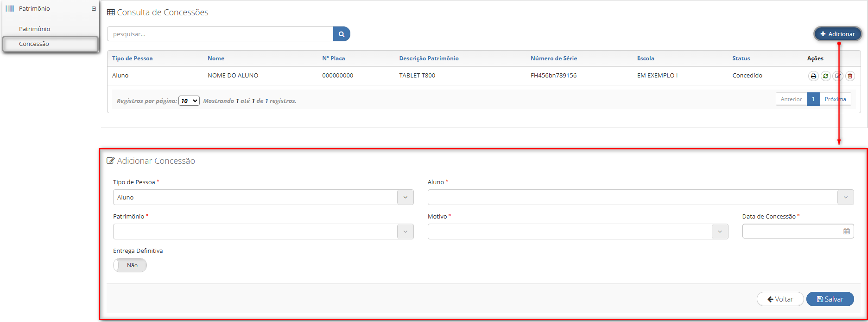Image resolution: width=868 pixels, height=322 pixels.
Task: Click the EM EXEMPLO I school cell
Action: tap(657, 76)
